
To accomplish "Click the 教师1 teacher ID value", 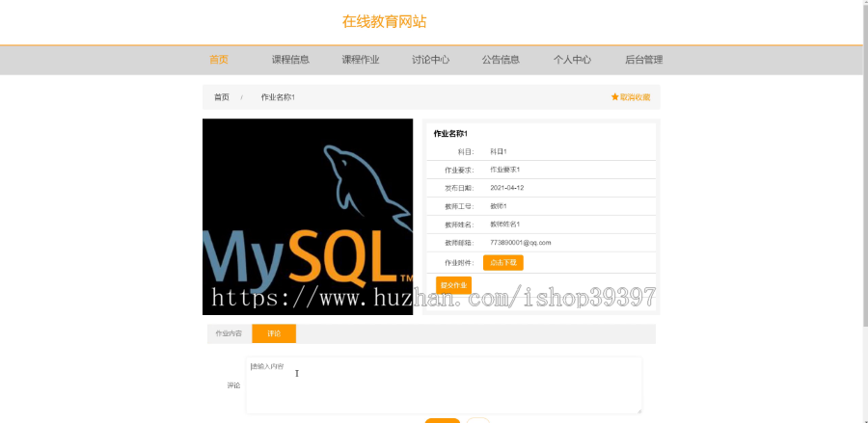I will tap(499, 206).
